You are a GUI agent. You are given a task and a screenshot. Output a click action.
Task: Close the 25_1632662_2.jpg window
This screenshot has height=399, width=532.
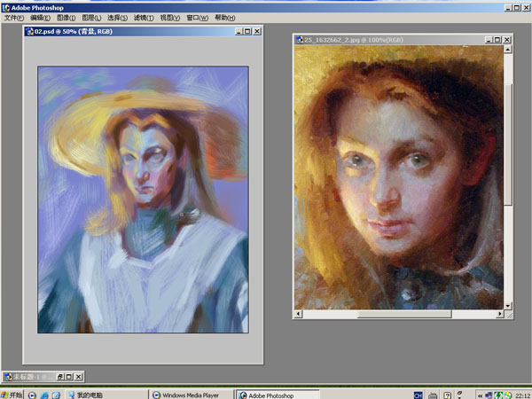tap(507, 40)
